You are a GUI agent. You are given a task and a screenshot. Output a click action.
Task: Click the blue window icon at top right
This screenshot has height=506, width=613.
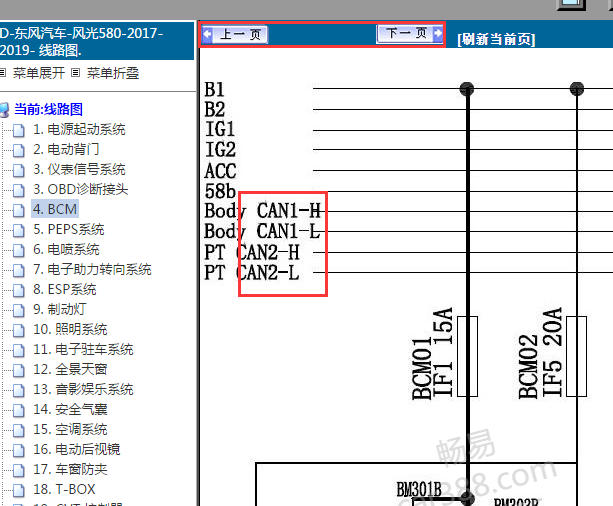point(571,4)
